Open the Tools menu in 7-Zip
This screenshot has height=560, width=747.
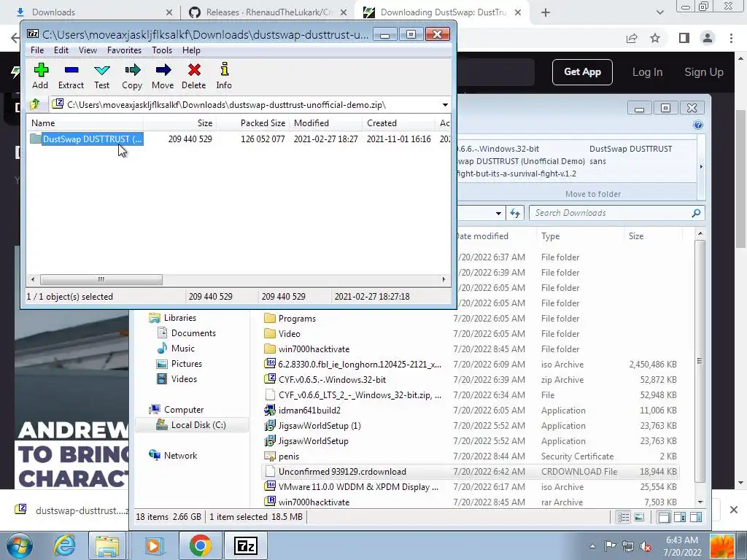coord(162,50)
